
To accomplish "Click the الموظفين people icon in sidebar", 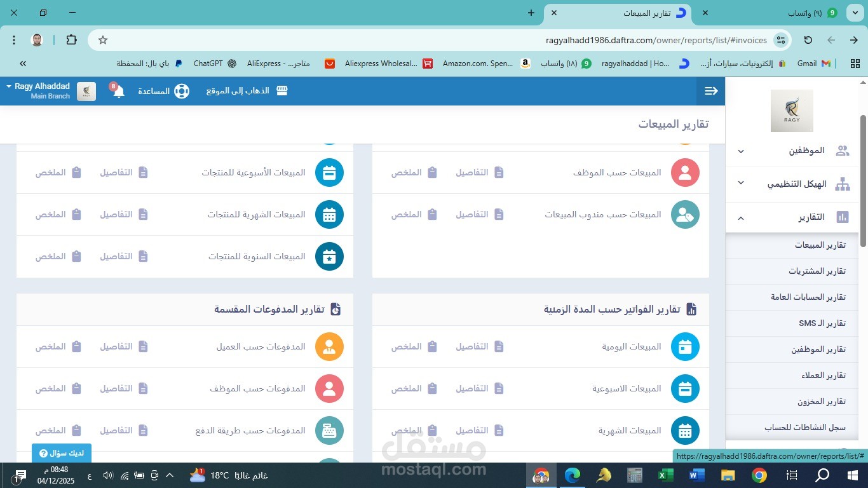I will 843,151.
